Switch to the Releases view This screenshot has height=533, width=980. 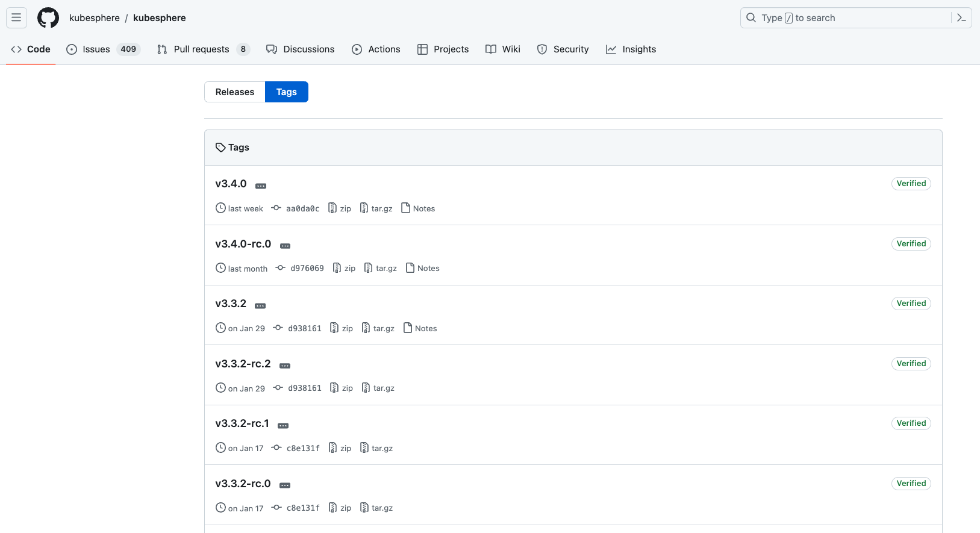(x=235, y=92)
